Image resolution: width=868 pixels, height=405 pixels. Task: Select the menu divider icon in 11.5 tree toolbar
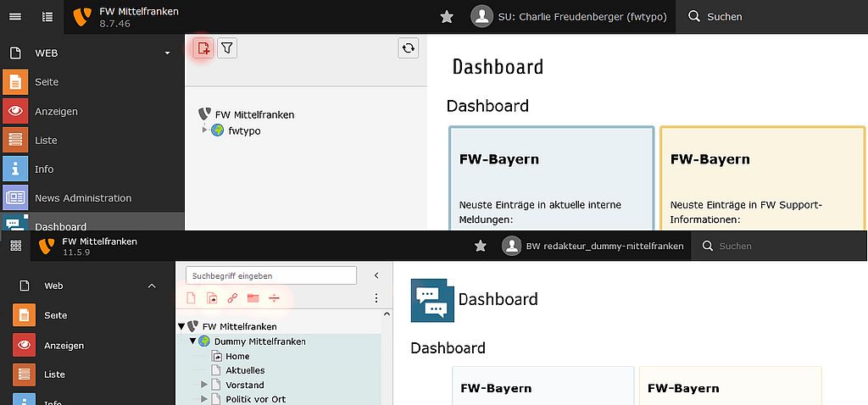coord(274,298)
